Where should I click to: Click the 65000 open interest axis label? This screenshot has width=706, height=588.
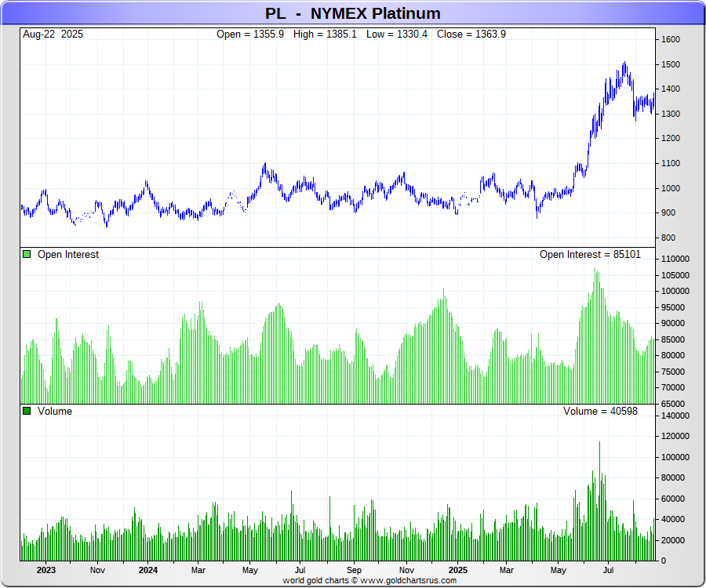(x=673, y=404)
